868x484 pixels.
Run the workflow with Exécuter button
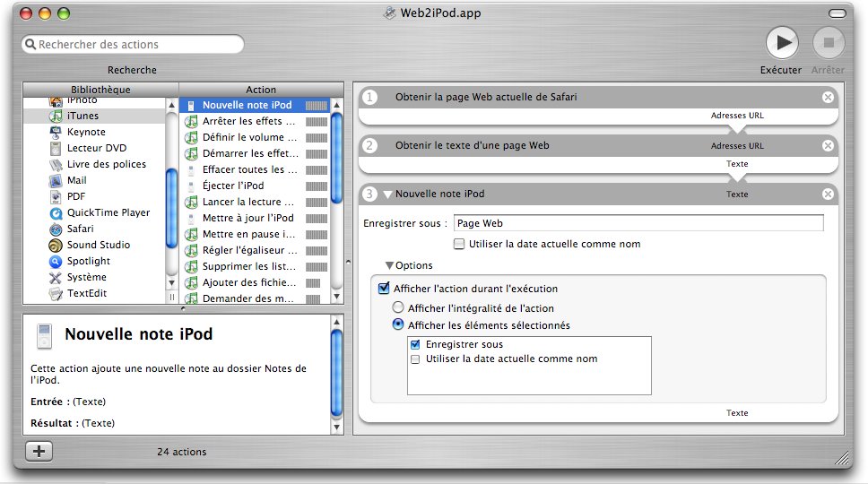(782, 43)
